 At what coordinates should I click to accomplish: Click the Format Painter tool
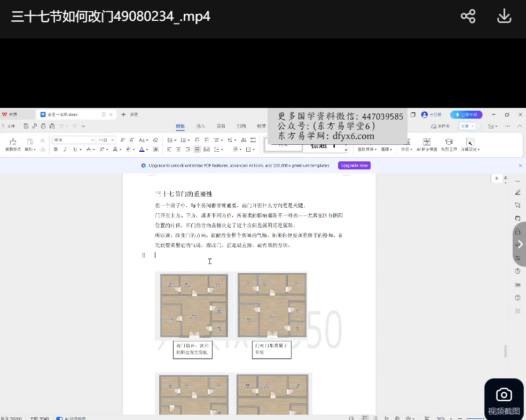coord(13,144)
